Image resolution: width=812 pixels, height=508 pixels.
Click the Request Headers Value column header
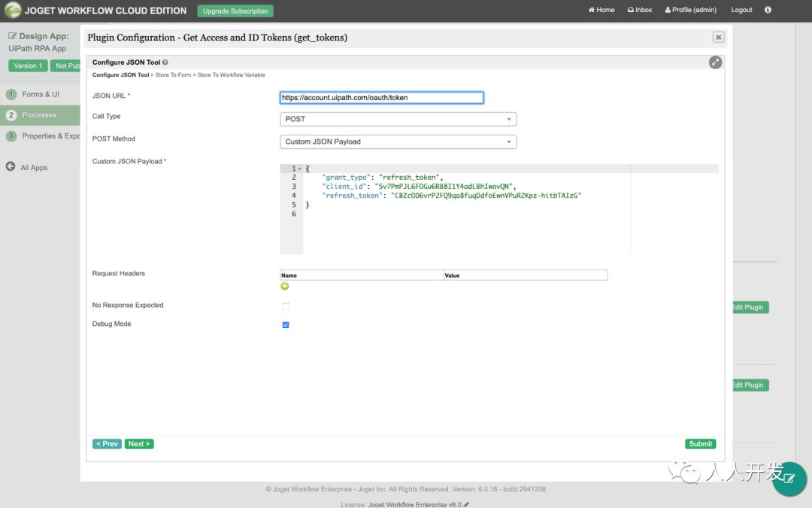click(x=525, y=275)
